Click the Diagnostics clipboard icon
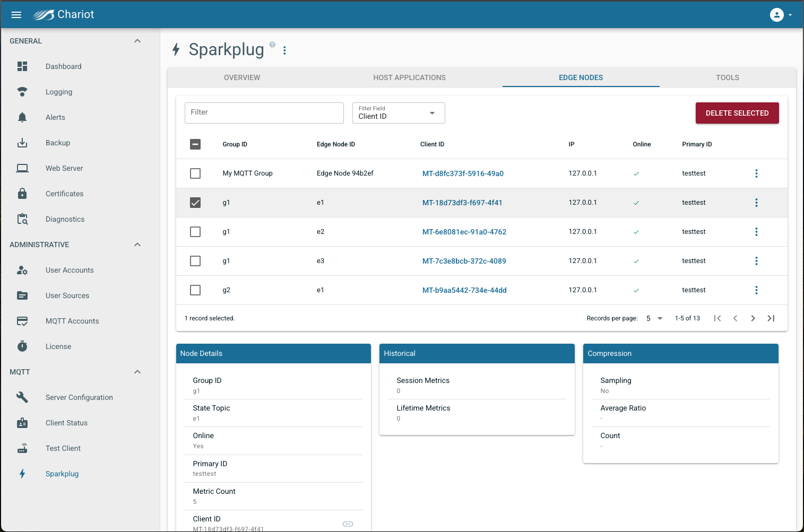The height and width of the screenshot is (532, 804). tap(22, 219)
